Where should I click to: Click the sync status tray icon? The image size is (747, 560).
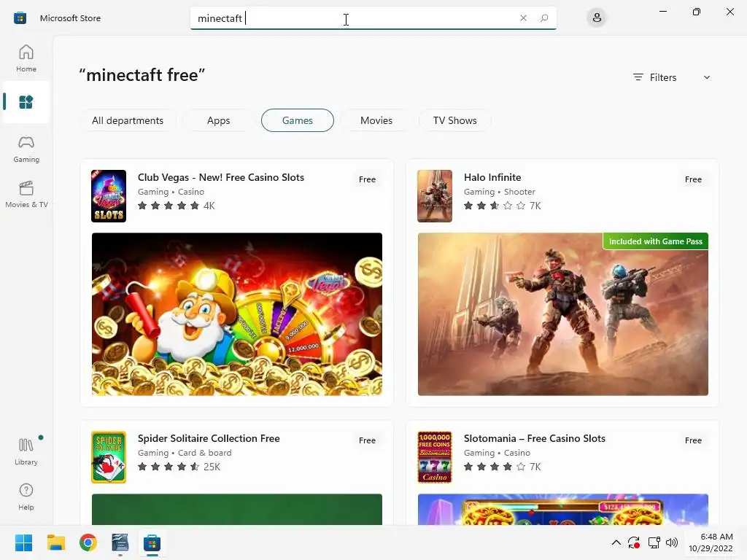coord(634,542)
